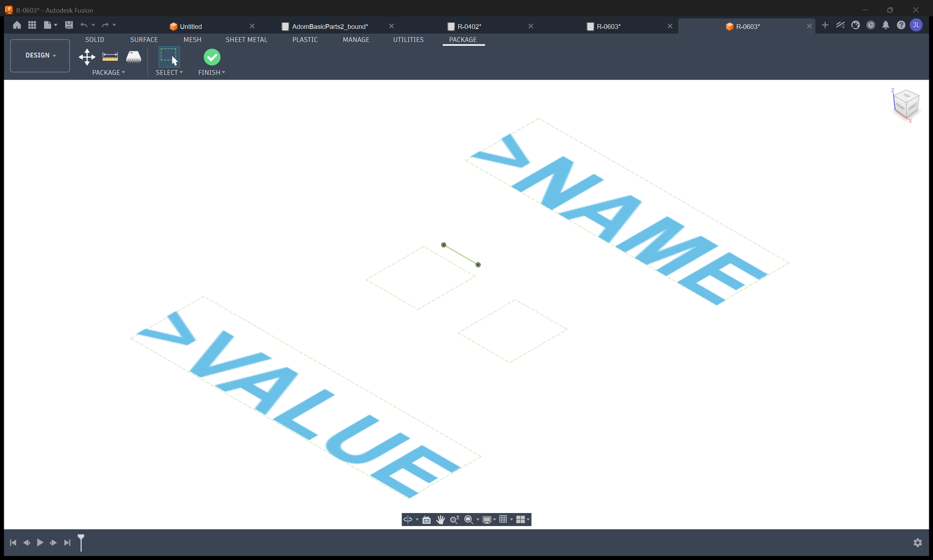
Task: Click the Orbit tool icon
Action: coord(408,520)
